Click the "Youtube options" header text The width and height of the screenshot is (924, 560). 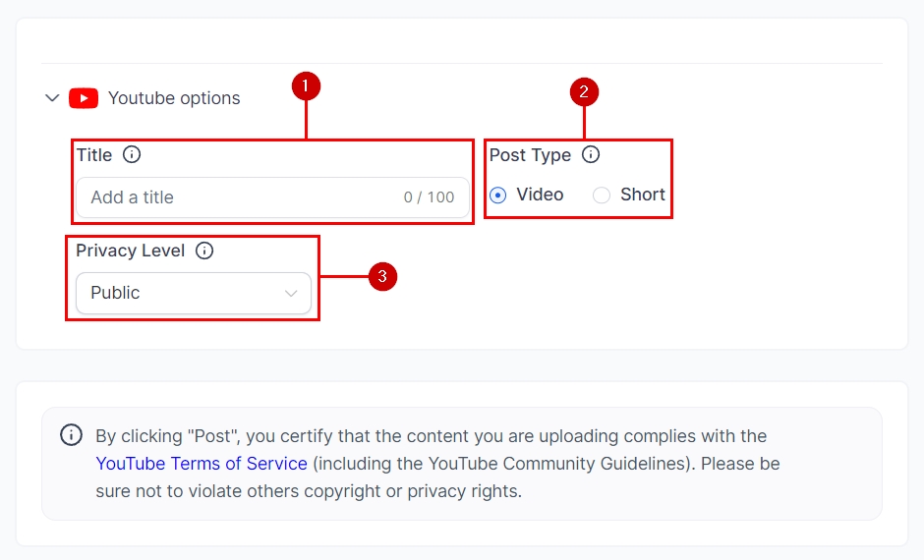[x=174, y=98]
